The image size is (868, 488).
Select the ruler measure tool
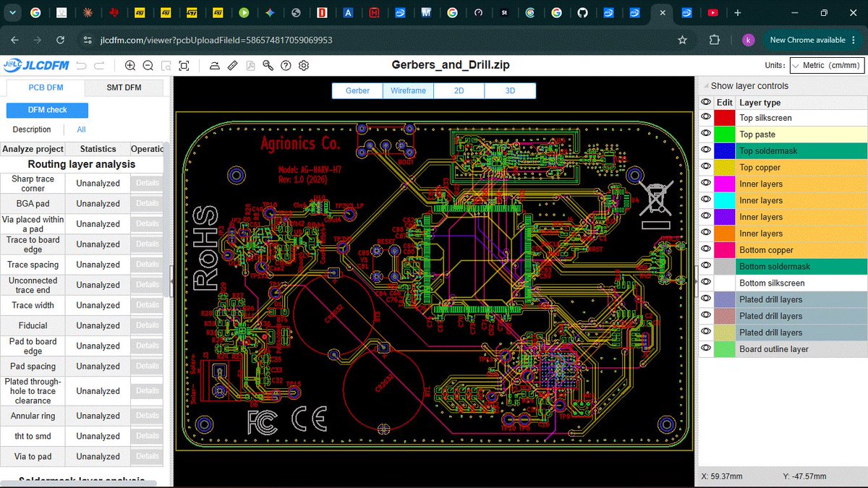(x=232, y=66)
